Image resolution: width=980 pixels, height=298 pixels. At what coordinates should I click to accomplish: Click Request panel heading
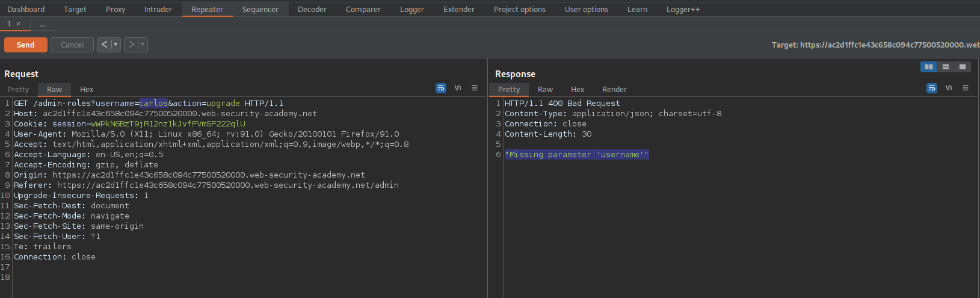click(x=21, y=73)
